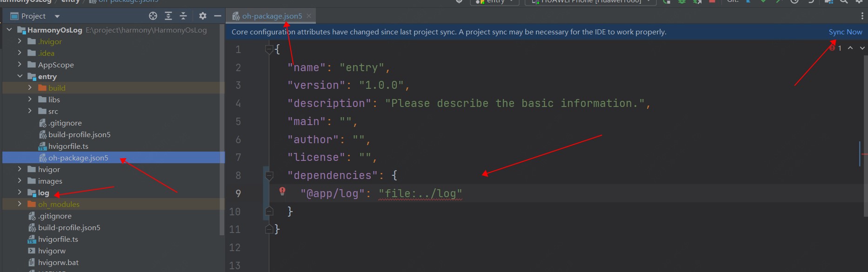The image size is (868, 272).
Task: Open Project panel settings gear
Action: [202, 16]
